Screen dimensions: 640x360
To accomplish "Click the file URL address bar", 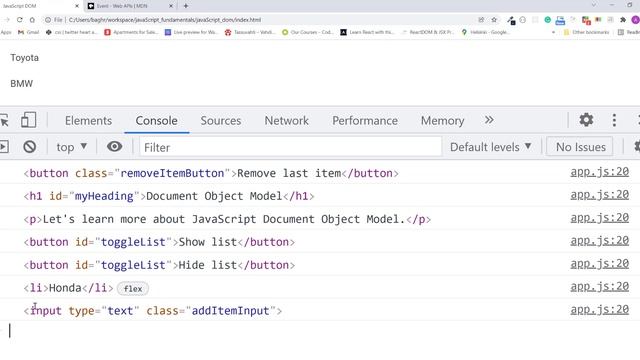I will point(261,20).
